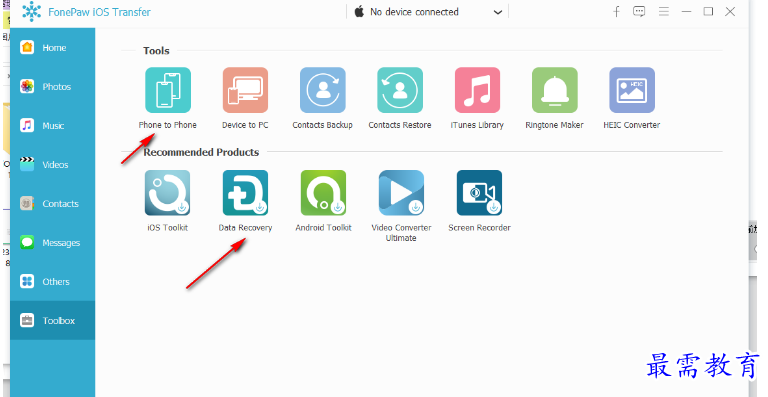Click the Android Toolkit label
This screenshot has width=768, height=397.
point(323,228)
